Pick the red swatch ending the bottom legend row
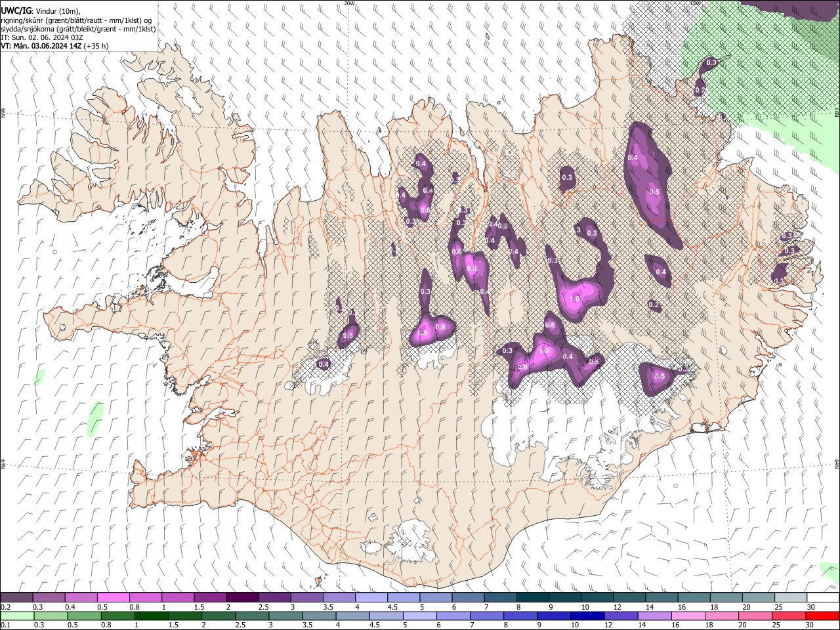This screenshot has width=840, height=630. point(822,616)
